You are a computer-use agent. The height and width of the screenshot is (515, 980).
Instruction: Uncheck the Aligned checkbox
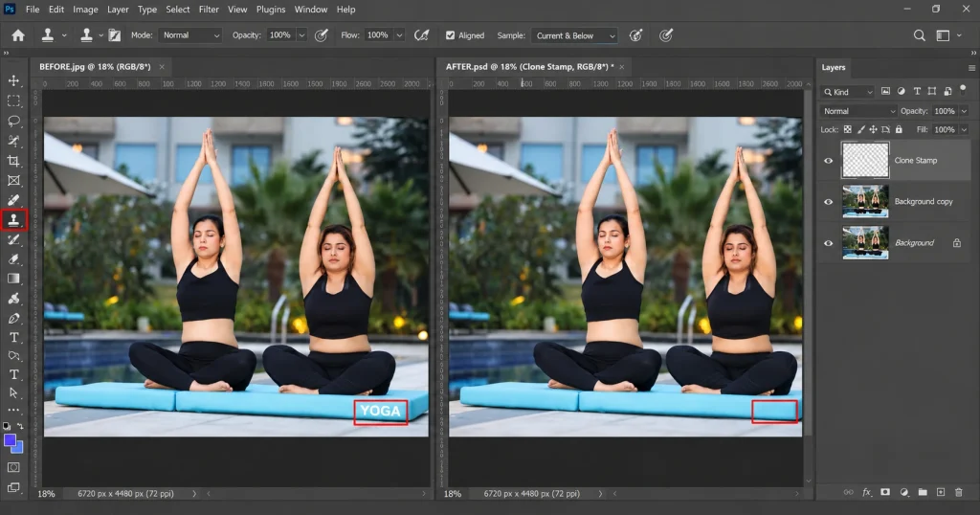450,35
